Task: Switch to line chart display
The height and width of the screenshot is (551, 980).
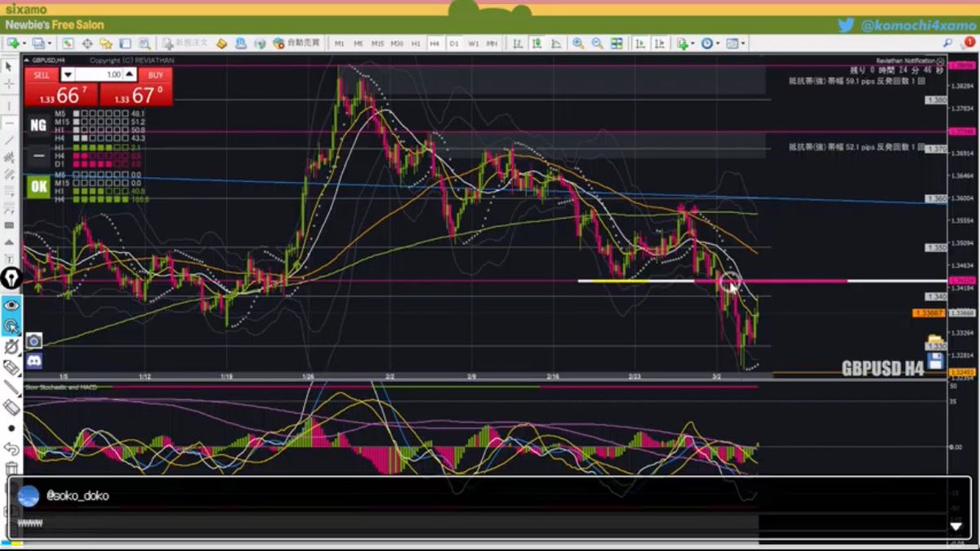Action: [x=556, y=43]
